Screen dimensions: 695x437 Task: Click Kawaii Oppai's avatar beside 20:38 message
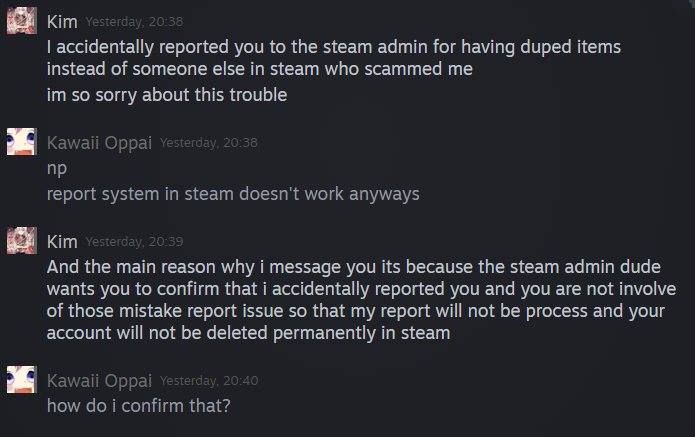22,141
